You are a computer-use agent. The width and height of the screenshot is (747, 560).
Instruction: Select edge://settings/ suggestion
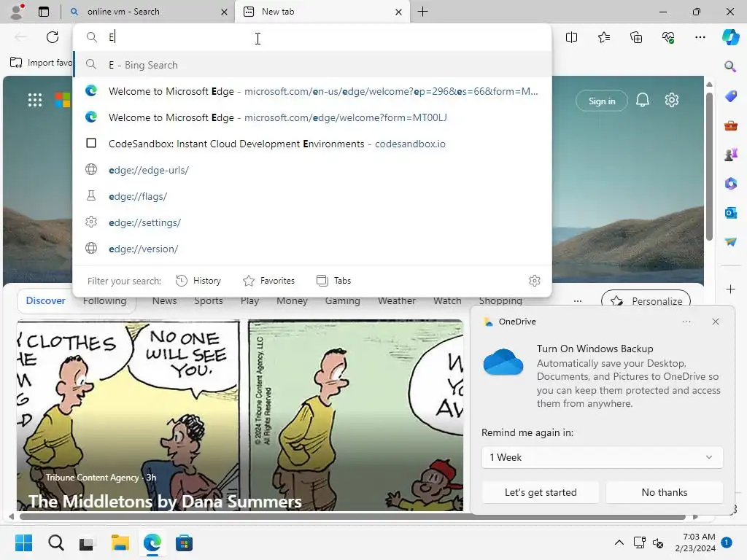pyautogui.click(x=312, y=222)
